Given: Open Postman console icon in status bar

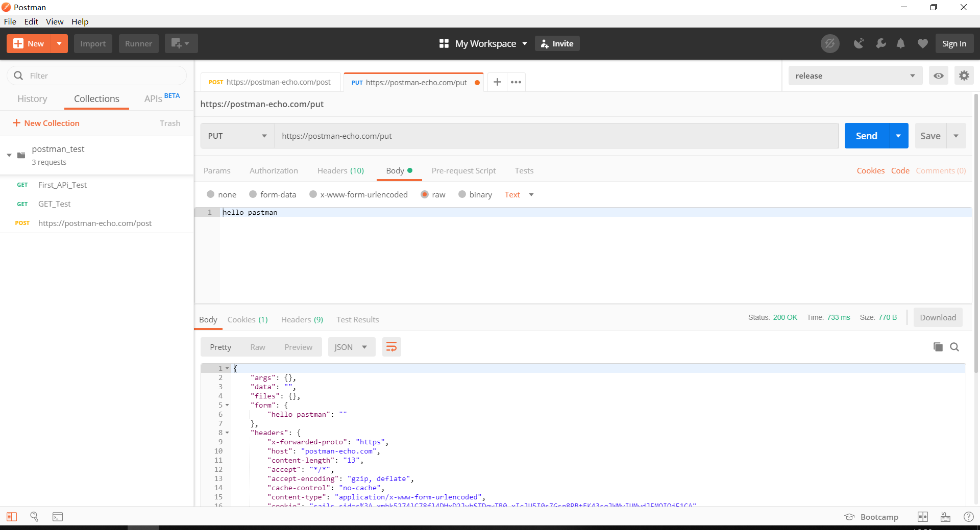Looking at the screenshot, I should 58,517.
